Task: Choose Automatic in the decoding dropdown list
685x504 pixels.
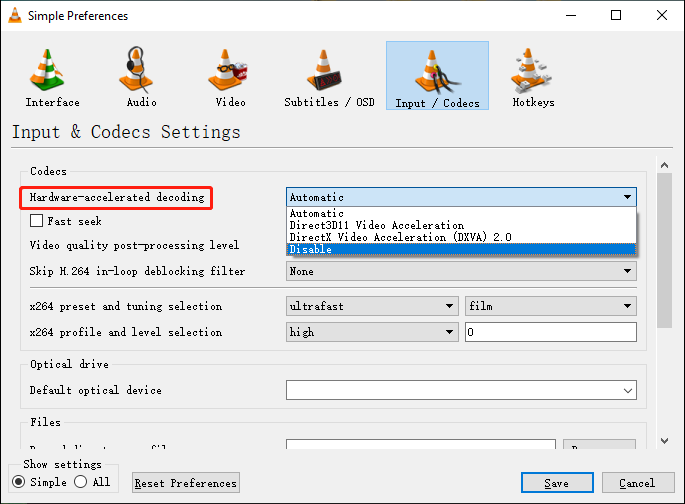Action: (461, 213)
